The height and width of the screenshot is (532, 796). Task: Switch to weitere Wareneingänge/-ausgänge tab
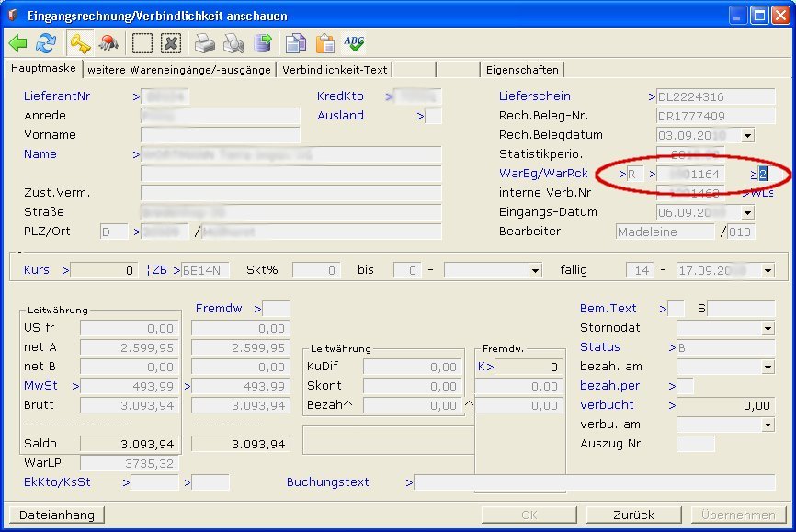(x=180, y=70)
